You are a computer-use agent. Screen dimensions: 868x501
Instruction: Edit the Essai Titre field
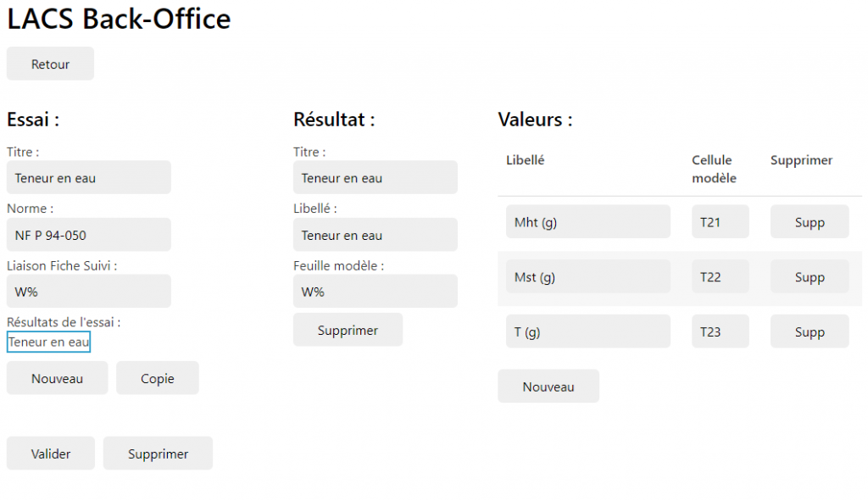pos(88,178)
